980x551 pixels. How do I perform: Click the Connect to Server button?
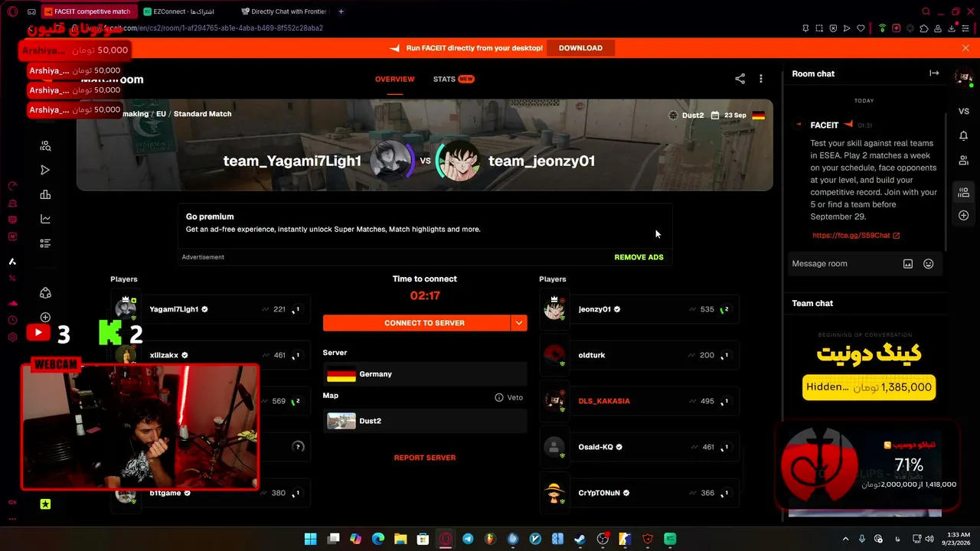point(416,323)
